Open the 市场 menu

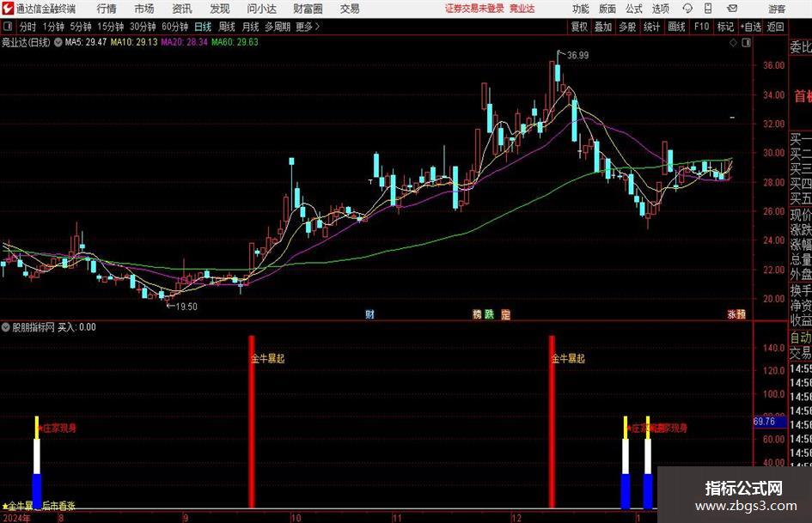tap(144, 9)
